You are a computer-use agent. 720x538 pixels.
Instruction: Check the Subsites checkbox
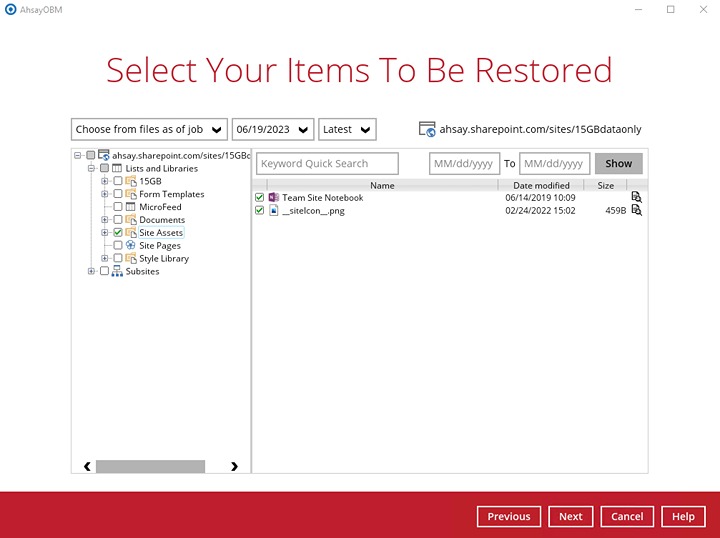[x=104, y=271]
